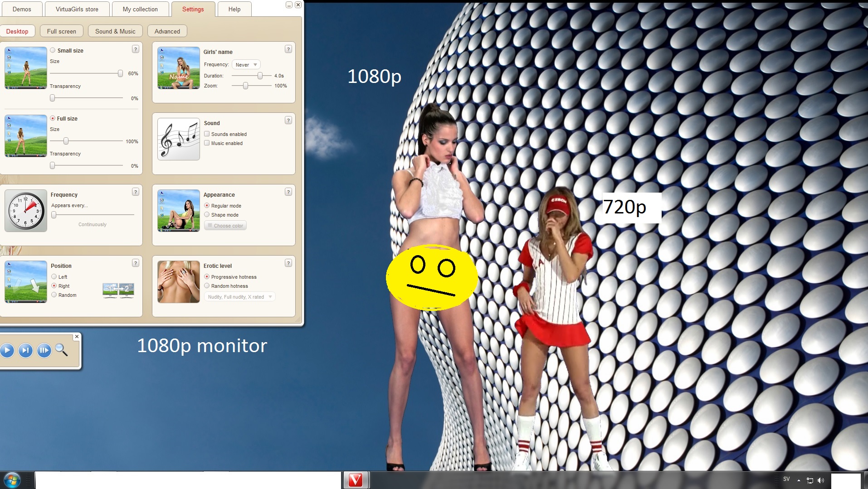Skip to next clip in mini player
This screenshot has height=489, width=868.
[x=25, y=350]
